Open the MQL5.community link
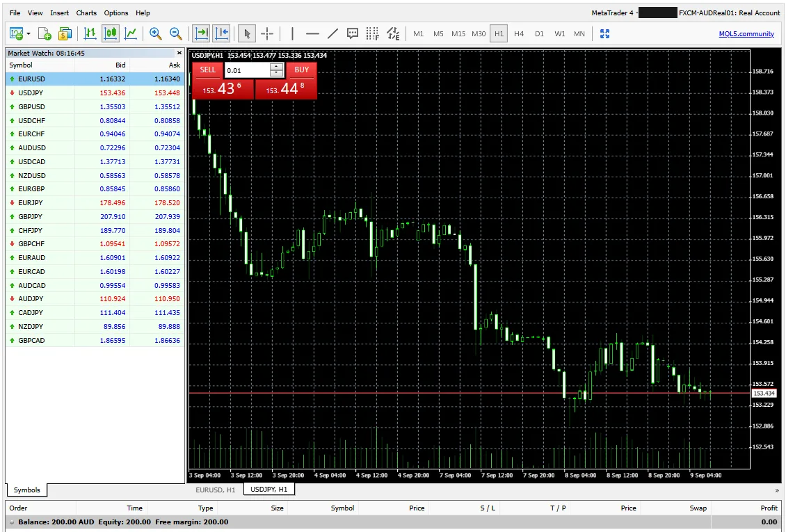Screen dimensions: 786x532 coord(746,33)
